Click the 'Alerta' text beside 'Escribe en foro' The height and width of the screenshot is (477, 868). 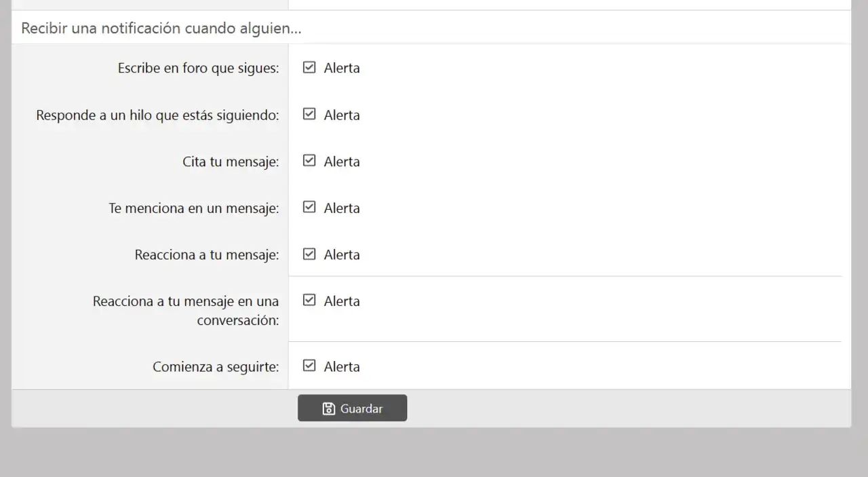(x=342, y=69)
